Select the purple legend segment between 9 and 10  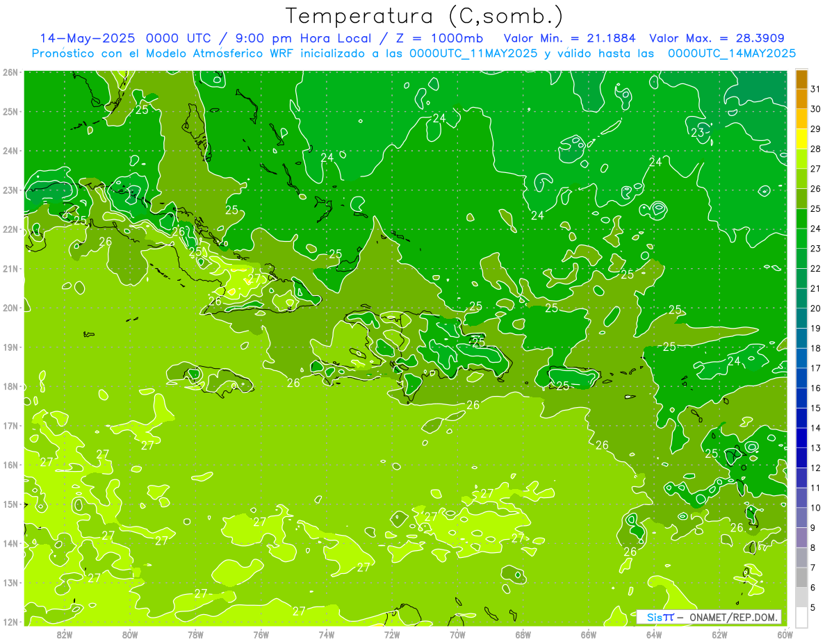[x=801, y=518]
